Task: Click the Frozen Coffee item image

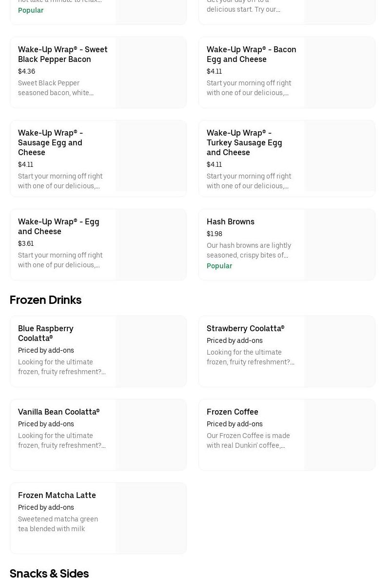Action: 339,435
